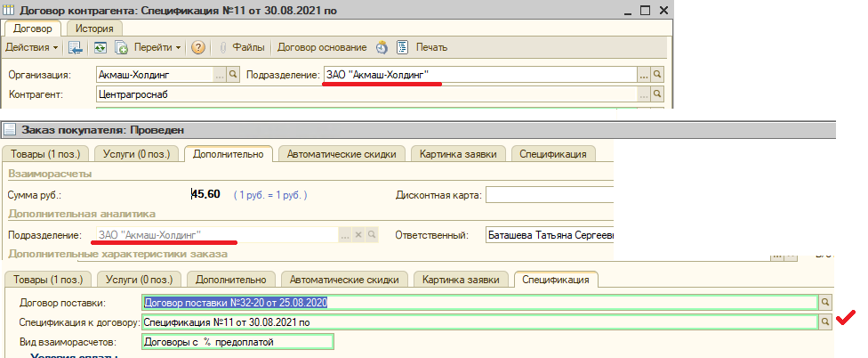Click ellipsis button of contract's Подразделение field
The image size is (868, 358).
(x=644, y=74)
